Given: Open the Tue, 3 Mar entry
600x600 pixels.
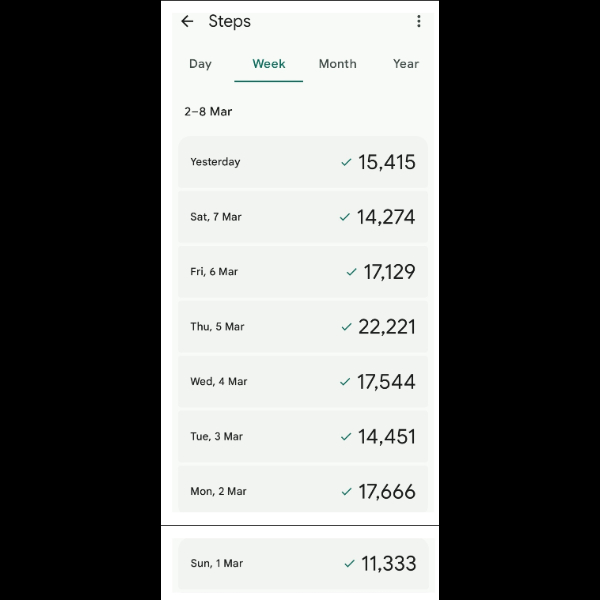Looking at the screenshot, I should (x=302, y=437).
